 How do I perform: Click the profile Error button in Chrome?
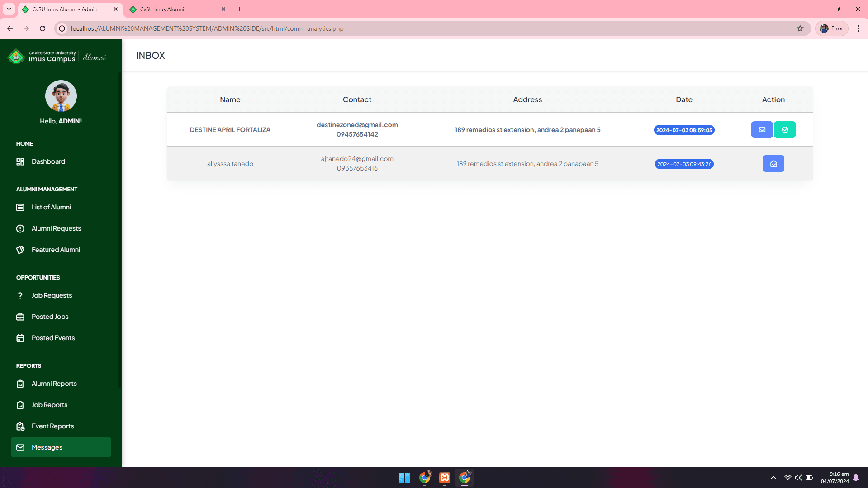(832, 28)
